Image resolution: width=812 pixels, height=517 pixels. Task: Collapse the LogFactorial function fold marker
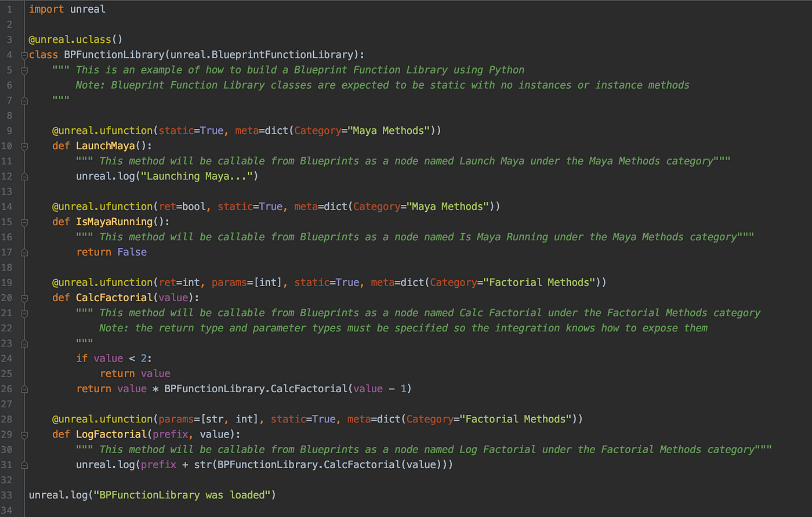pos(24,435)
